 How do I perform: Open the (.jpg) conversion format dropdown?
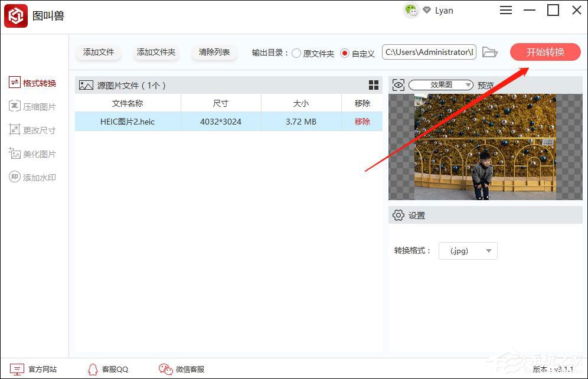click(468, 250)
